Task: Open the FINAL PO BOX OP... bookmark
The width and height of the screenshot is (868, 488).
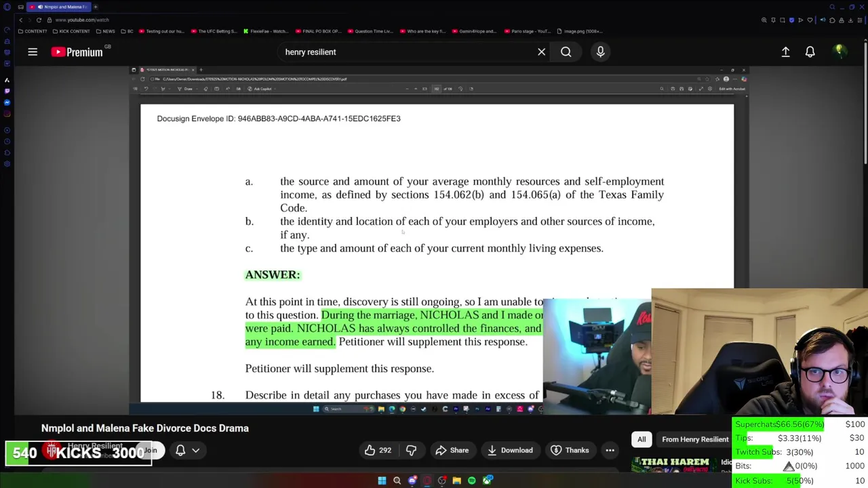Action: (318, 31)
